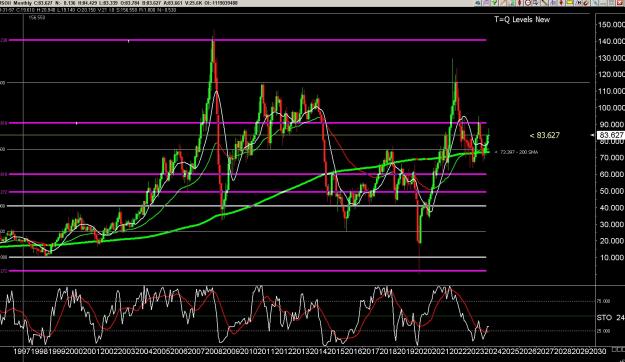Click the STO stochastic indicator label
Viewport: 625px width, 362px height.
pyautogui.click(x=604, y=318)
